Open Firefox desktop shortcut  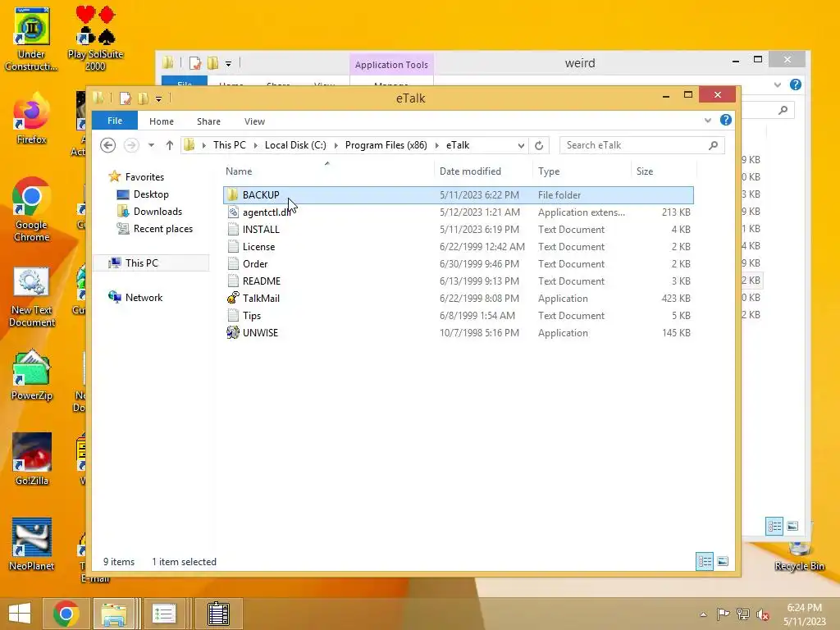point(31,118)
